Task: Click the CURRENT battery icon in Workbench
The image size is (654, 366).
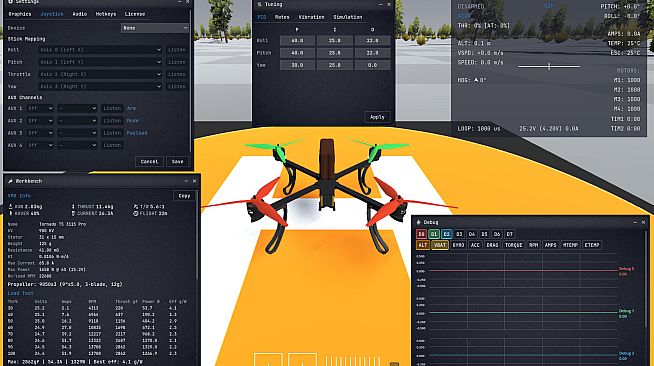Action: (73, 213)
